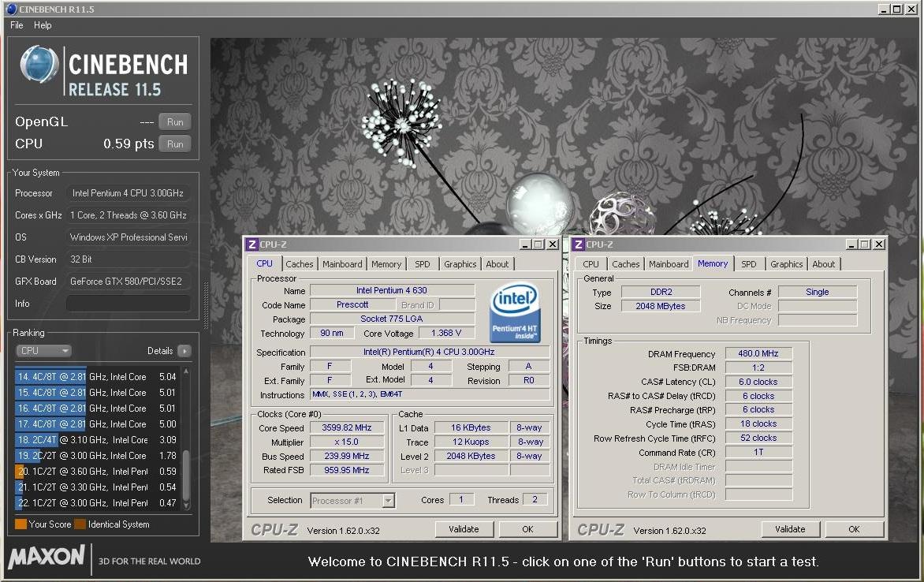
Task: Select ranking row 17 with score 5.00
Action: pos(97,424)
